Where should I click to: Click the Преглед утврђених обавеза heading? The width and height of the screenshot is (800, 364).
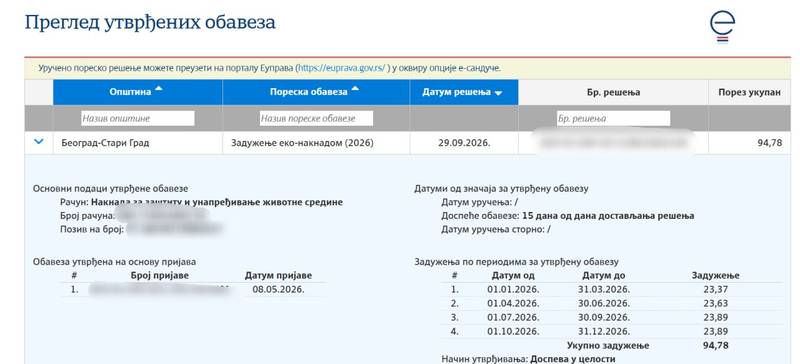click(150, 23)
